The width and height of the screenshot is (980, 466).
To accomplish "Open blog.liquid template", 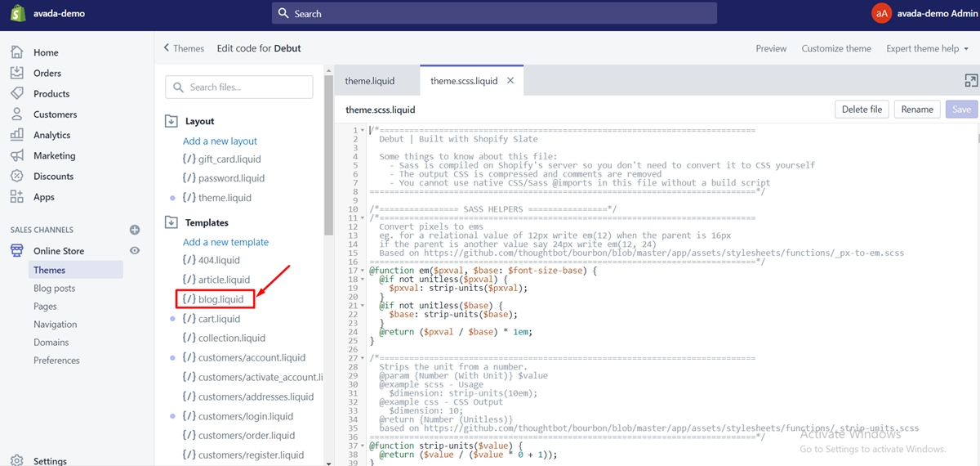I will pyautogui.click(x=213, y=299).
